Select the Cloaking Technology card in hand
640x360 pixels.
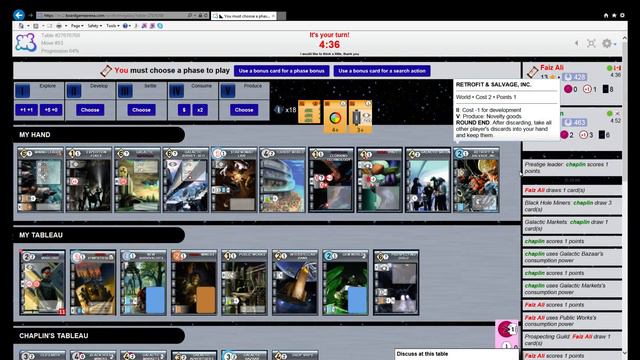click(331, 180)
